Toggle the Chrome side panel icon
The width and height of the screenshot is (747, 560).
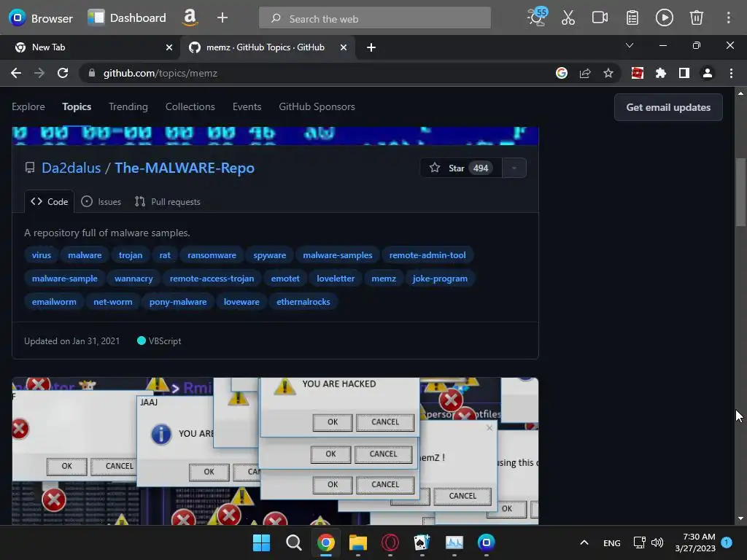[684, 73]
